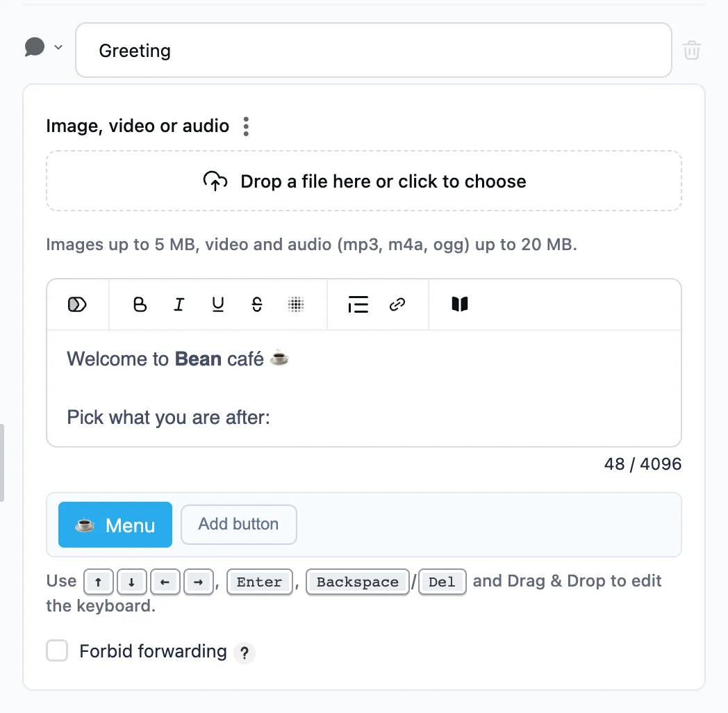
Task: Select the blue Menu keyboard button
Action: [115, 525]
